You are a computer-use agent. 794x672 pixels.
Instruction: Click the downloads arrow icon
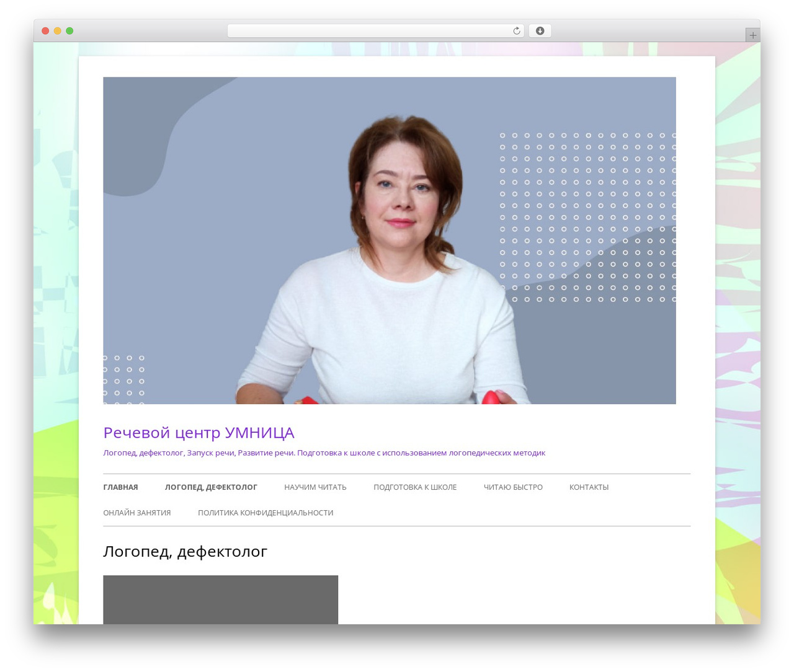click(540, 31)
